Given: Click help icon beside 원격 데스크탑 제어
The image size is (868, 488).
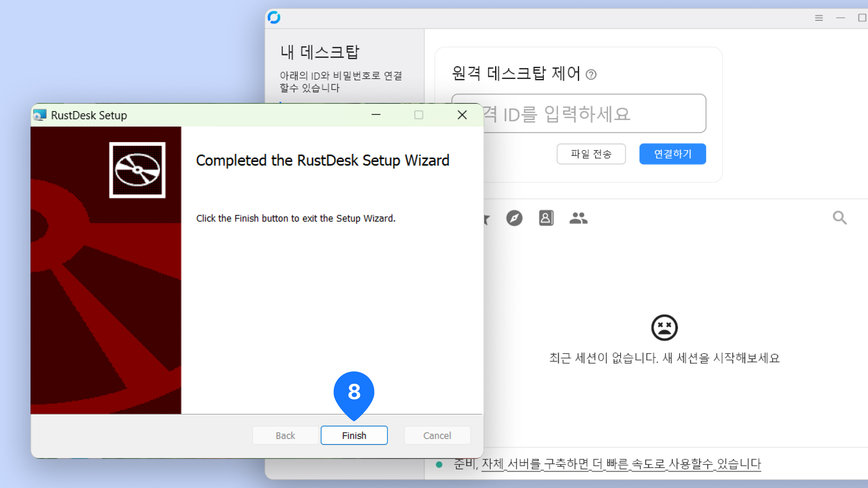Looking at the screenshot, I should tap(591, 74).
